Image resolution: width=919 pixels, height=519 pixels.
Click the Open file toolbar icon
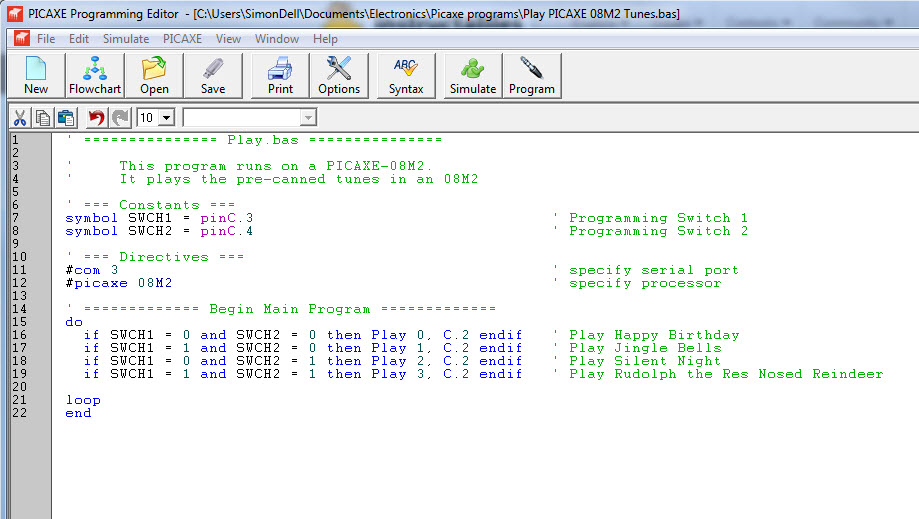point(154,76)
